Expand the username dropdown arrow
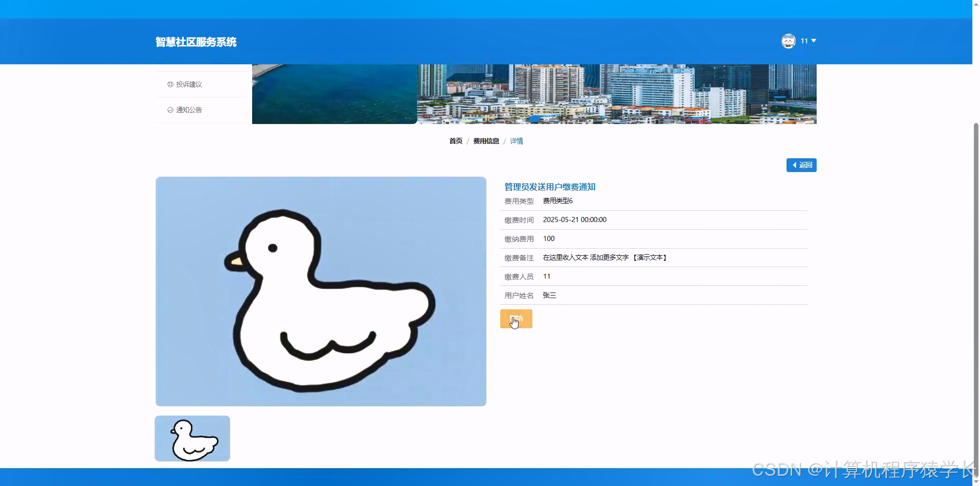 point(814,41)
